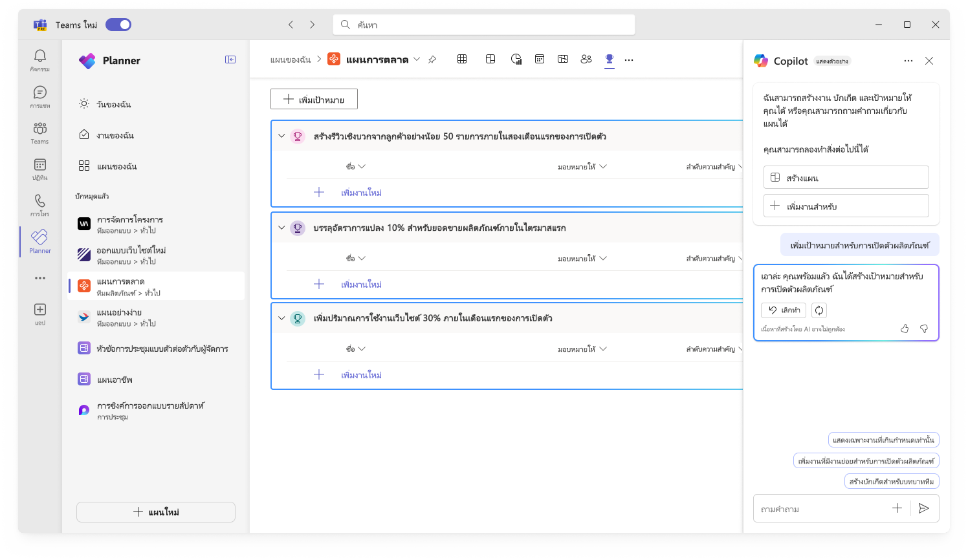Click the plus icon in Copilot input
The height and width of the screenshot is (560, 968).
(897, 508)
